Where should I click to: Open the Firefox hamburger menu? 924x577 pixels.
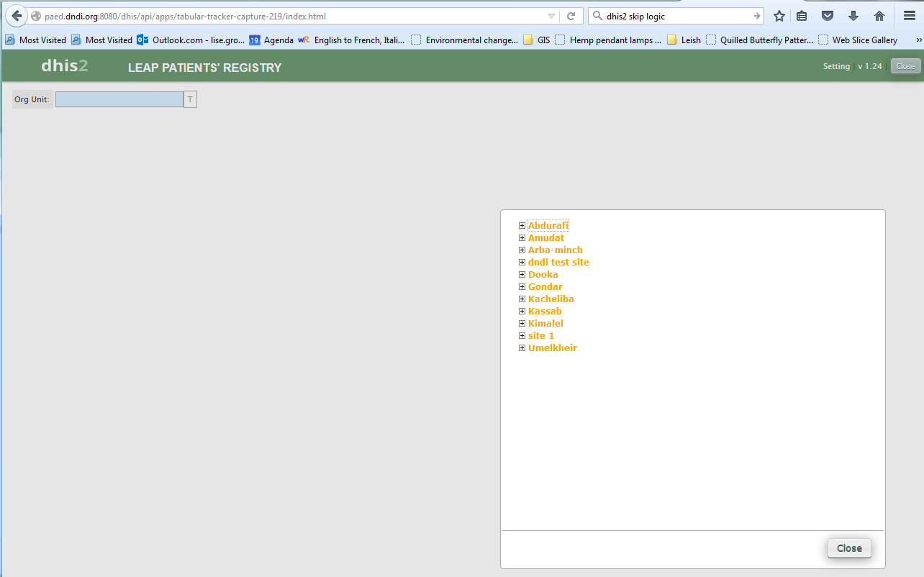[909, 16]
